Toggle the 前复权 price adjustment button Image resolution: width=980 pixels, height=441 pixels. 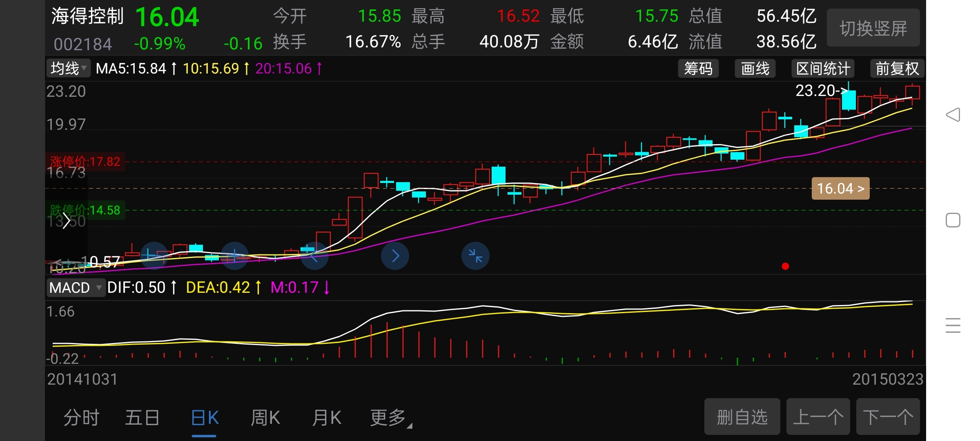897,69
